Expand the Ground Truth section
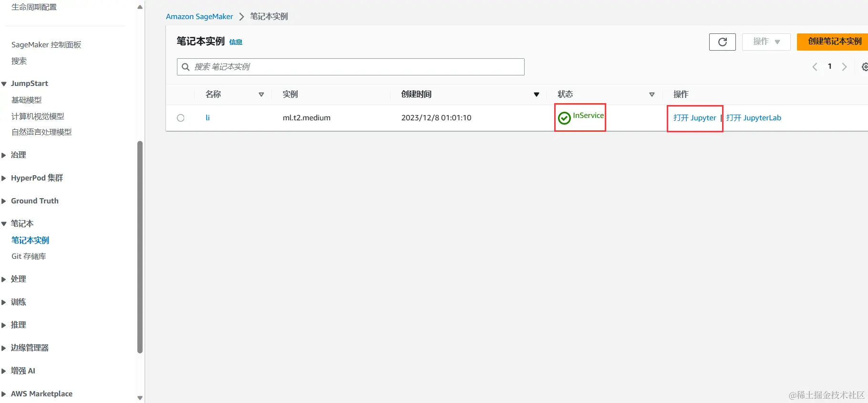Screen dimensions: 868x403 (4, 201)
